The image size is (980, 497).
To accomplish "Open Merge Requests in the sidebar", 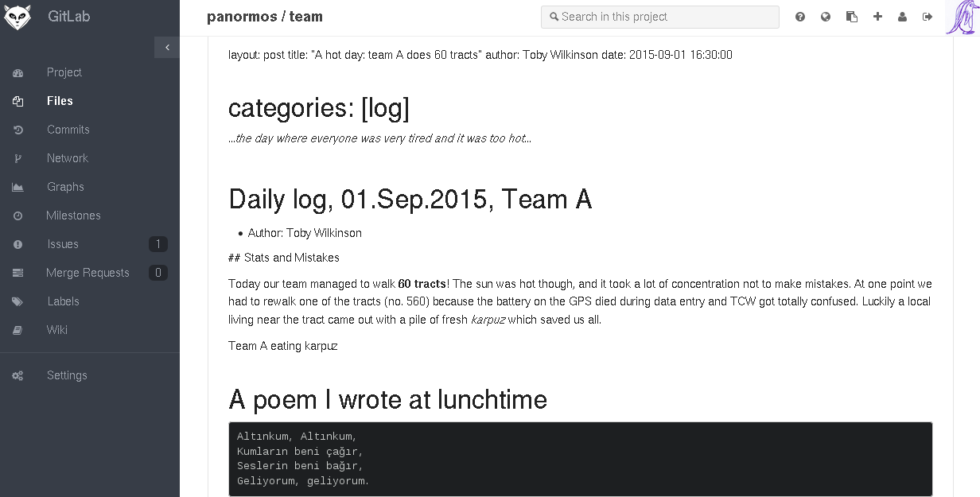I will point(87,273).
